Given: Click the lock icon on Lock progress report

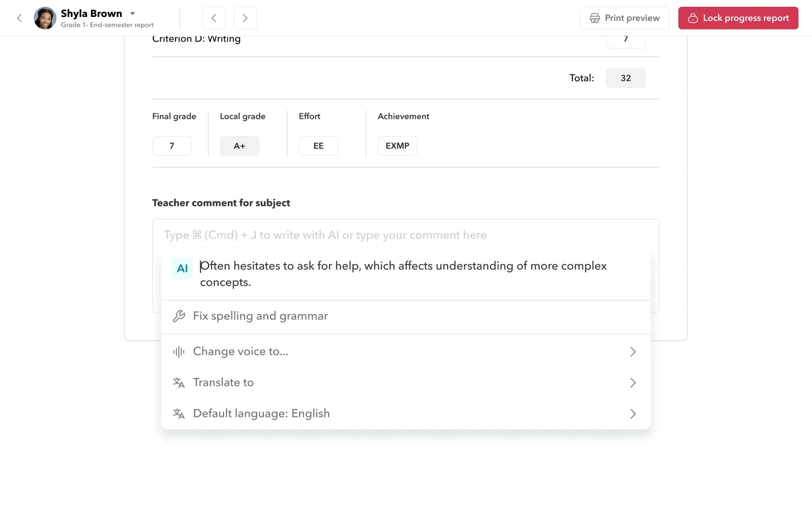Looking at the screenshot, I should 693,18.
